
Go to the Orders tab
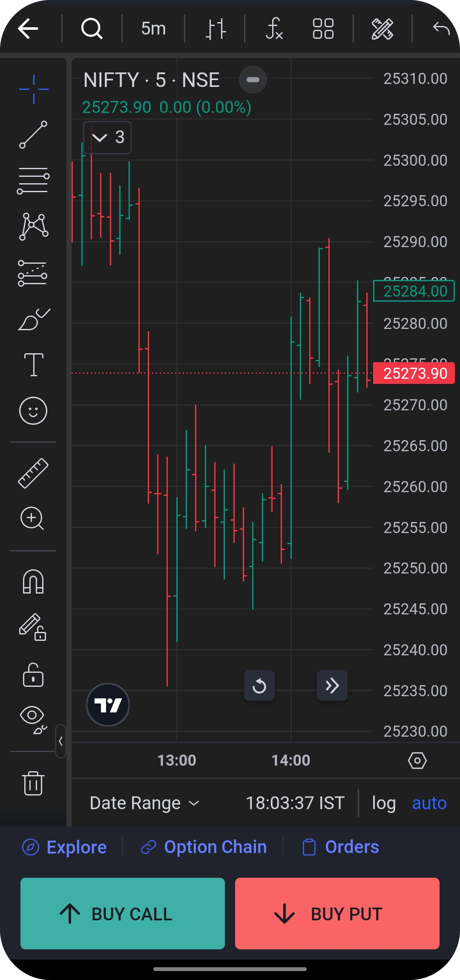click(x=341, y=847)
